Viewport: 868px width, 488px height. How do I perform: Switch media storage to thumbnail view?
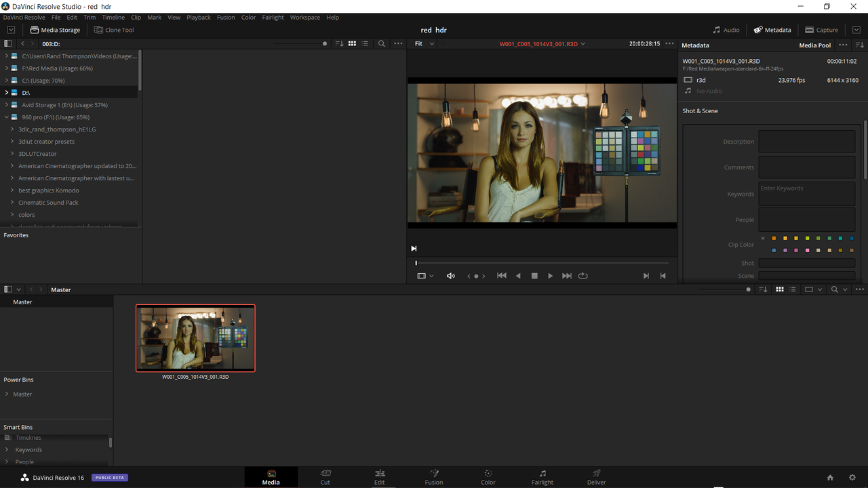click(x=352, y=43)
